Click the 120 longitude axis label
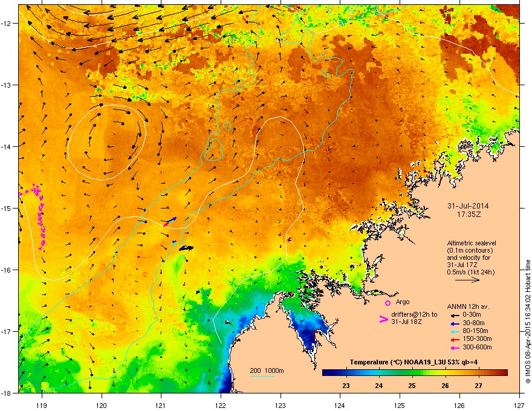This screenshot has height=411, width=532. tap(102, 405)
